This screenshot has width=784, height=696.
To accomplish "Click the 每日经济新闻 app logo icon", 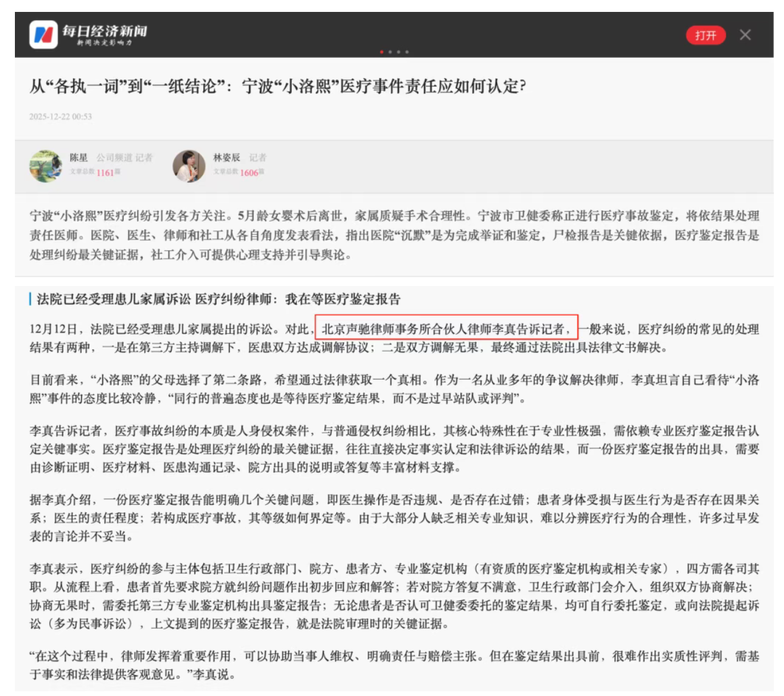I will 43,35.
